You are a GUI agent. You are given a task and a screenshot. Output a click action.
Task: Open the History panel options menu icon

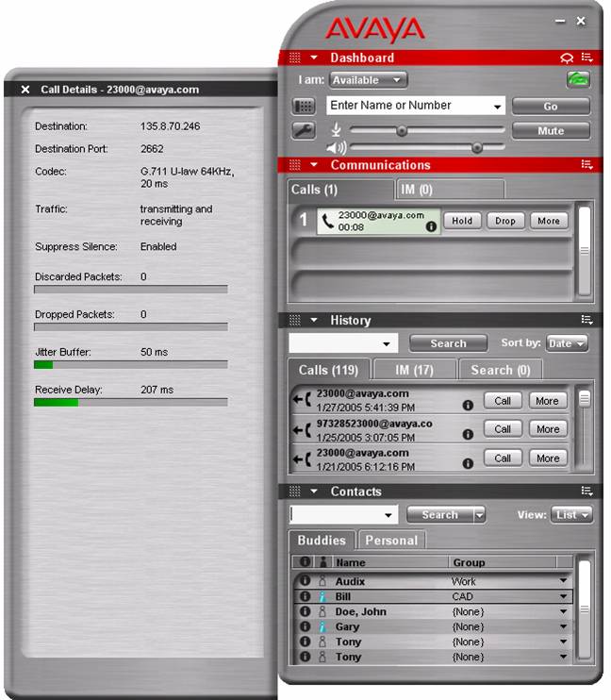point(586,320)
